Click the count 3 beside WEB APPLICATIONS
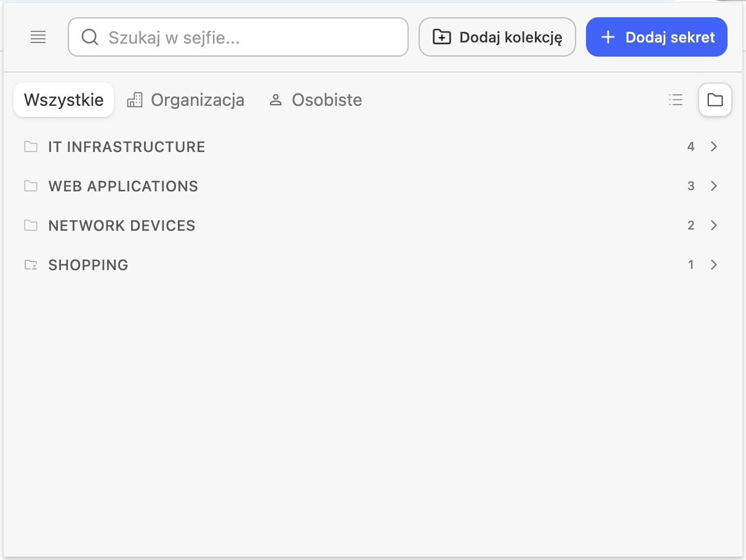746x560 pixels. 691,186
